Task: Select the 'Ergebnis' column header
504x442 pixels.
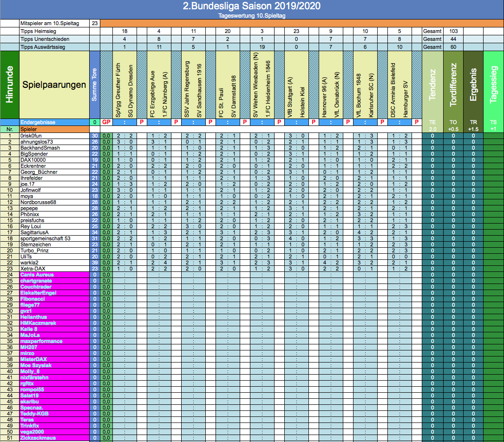Action: [473, 85]
